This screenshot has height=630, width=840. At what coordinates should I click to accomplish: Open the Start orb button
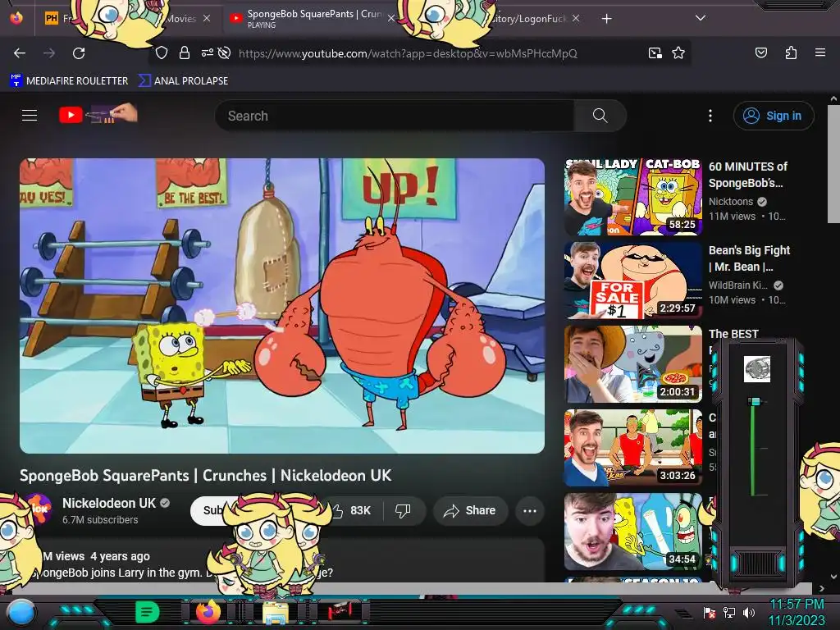[20, 612]
